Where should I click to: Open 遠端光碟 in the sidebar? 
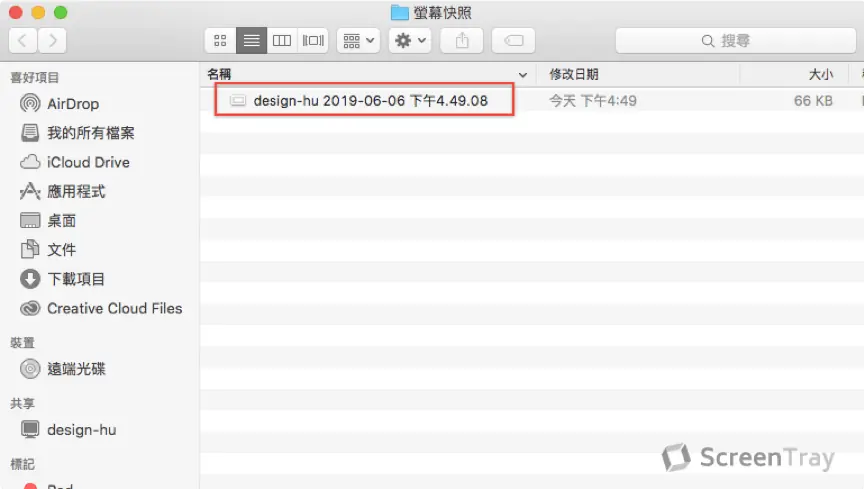tap(76, 369)
